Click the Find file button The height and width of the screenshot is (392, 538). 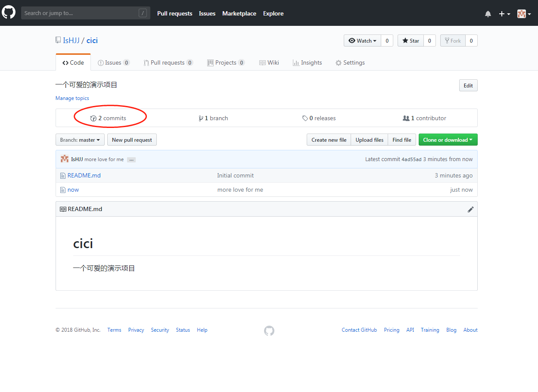[402, 140]
